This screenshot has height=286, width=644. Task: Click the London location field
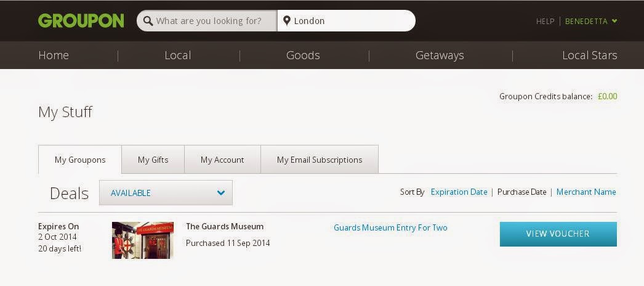346,21
